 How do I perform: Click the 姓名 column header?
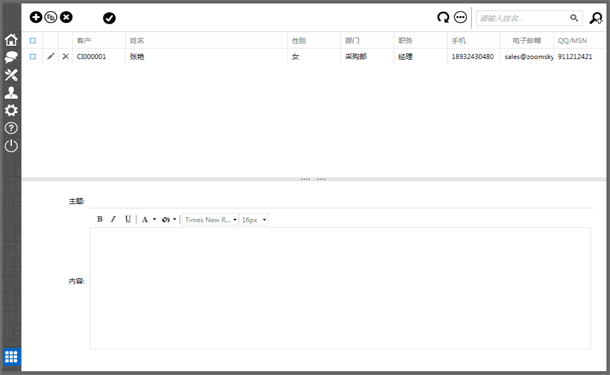[x=137, y=40]
